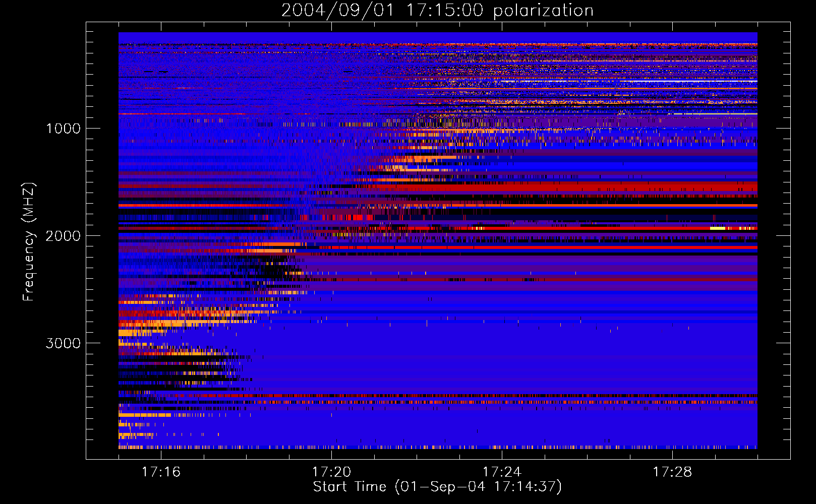Click the 1000 frequency tick label
The height and width of the screenshot is (504, 816).
point(64,129)
